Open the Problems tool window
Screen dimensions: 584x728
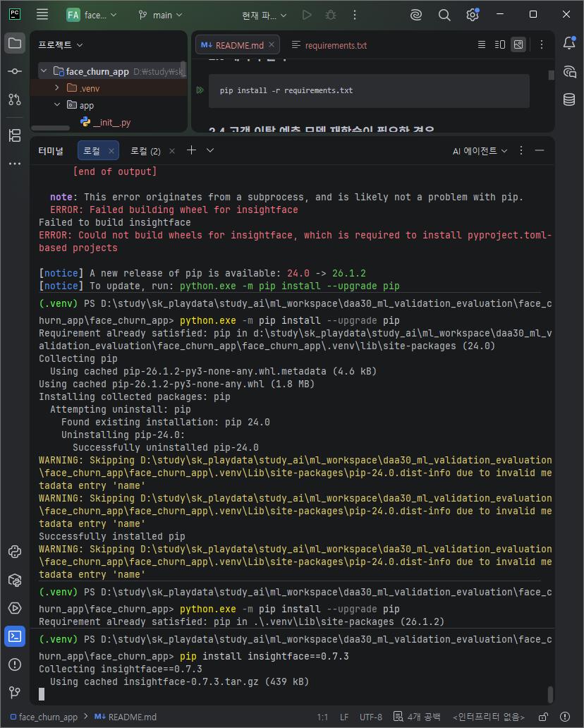[15, 665]
